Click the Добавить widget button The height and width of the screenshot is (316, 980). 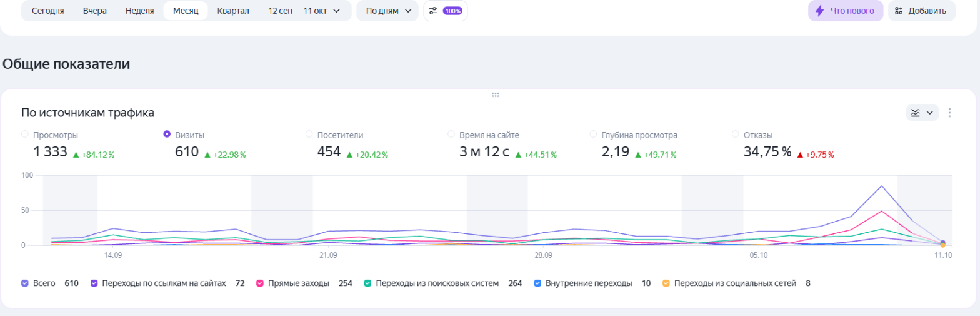coord(922,11)
